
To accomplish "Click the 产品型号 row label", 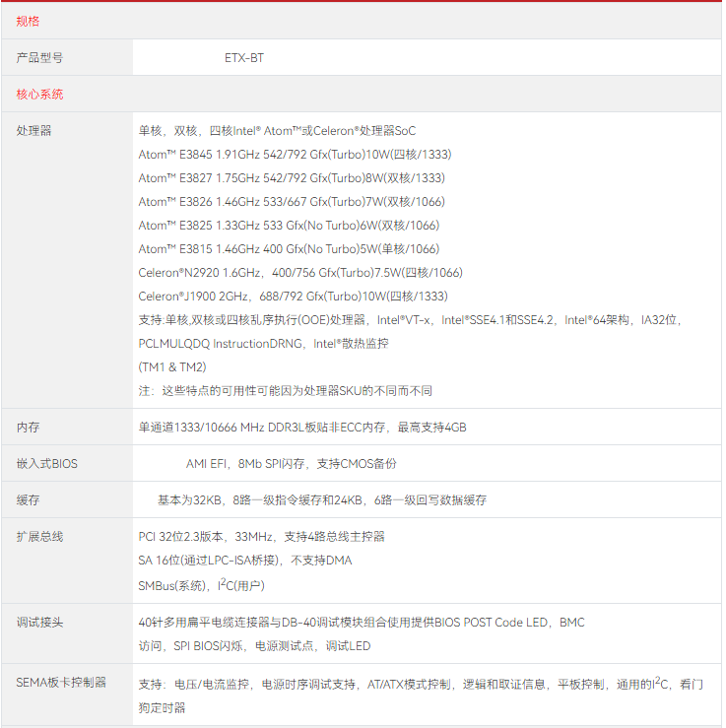I will tap(39, 58).
